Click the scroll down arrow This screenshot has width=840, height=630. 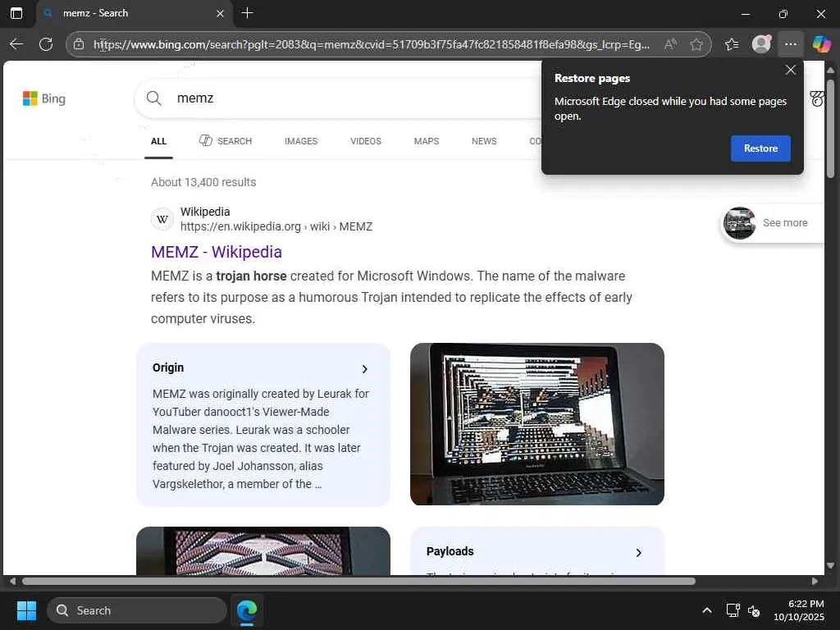[x=830, y=566]
